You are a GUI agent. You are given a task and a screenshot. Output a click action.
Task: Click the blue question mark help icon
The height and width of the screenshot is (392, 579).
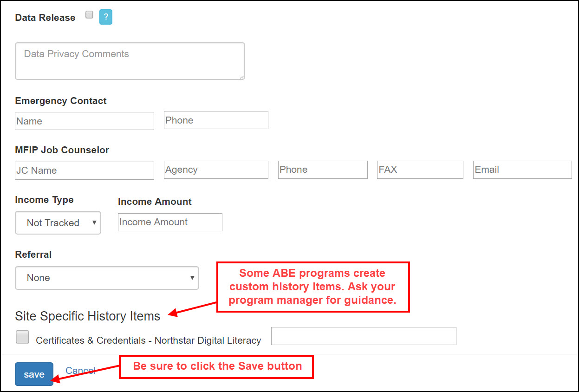[106, 18]
